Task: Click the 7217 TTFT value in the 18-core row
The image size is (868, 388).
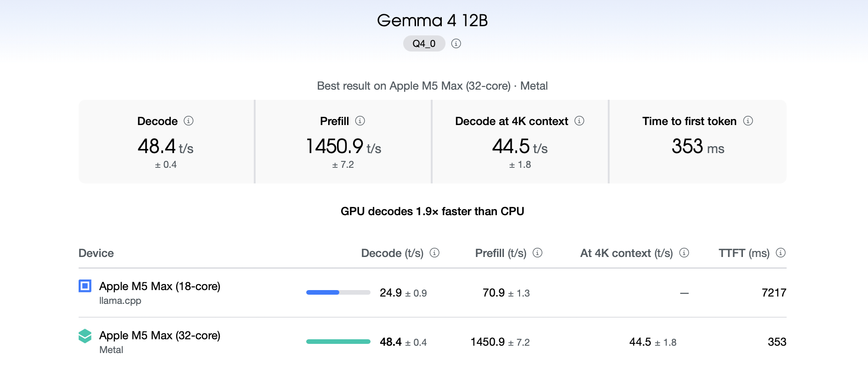Action: pos(774,293)
